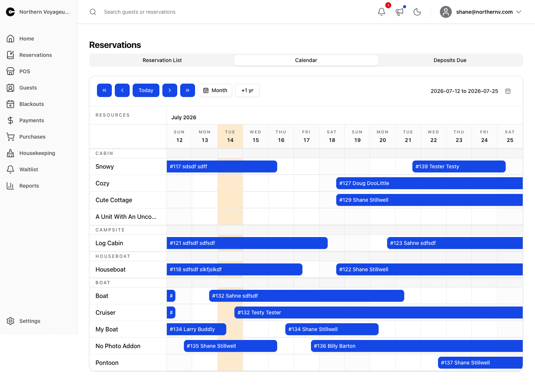Open reservation #136 Billy Barton

[417, 346]
